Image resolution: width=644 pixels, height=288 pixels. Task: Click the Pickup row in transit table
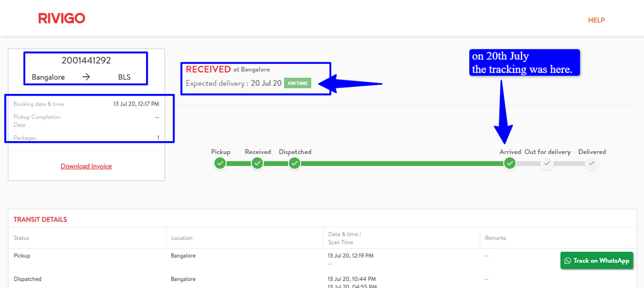[x=322, y=260]
